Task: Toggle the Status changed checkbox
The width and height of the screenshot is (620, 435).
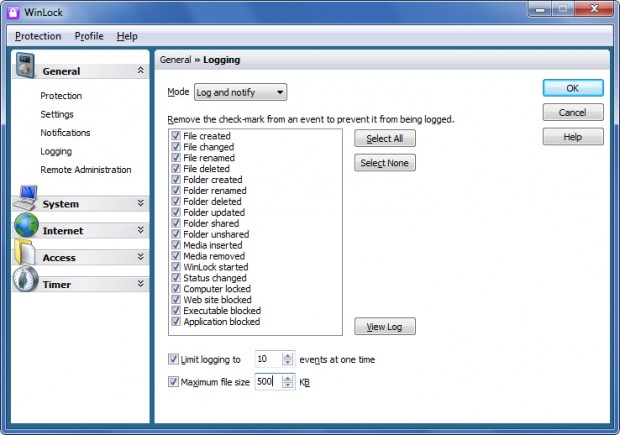Action: [x=176, y=278]
